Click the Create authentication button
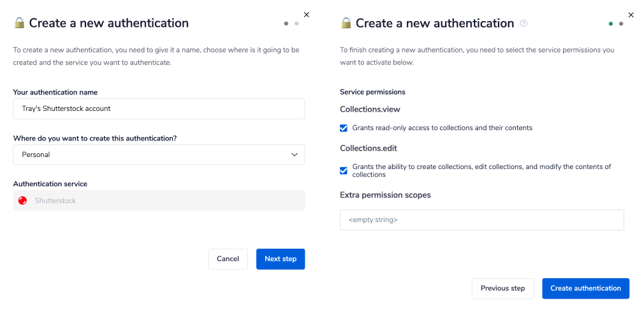Screen dimensions: 644x312 pos(585,288)
